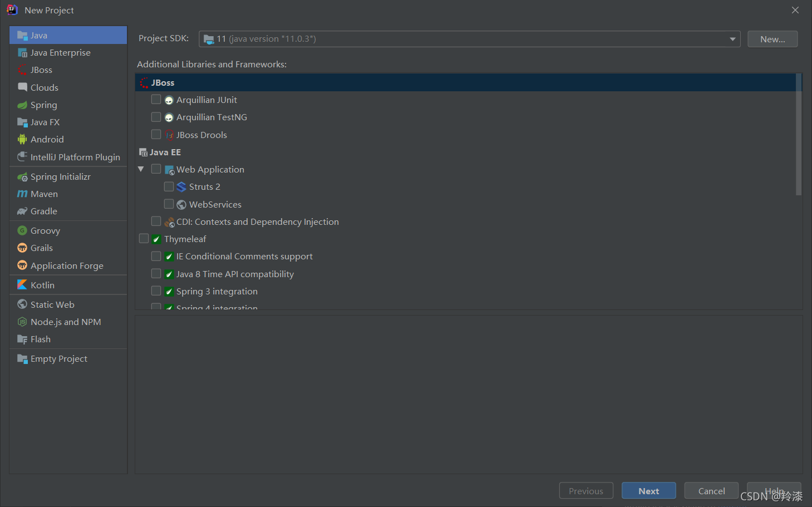Viewport: 812px width, 507px height.
Task: Close the New Project dialog
Action: [x=795, y=10]
